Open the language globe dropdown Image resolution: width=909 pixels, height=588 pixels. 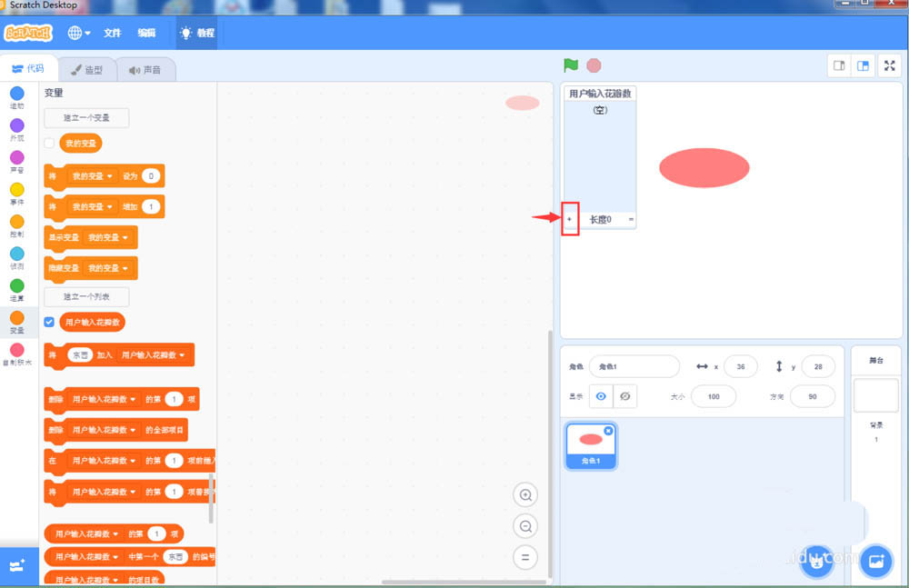pos(77,31)
